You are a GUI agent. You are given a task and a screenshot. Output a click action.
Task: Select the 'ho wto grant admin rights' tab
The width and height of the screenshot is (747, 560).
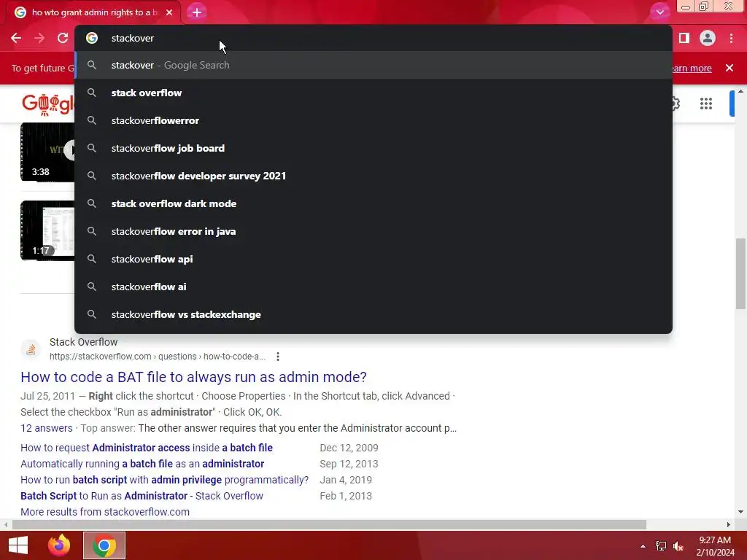pyautogui.click(x=94, y=12)
